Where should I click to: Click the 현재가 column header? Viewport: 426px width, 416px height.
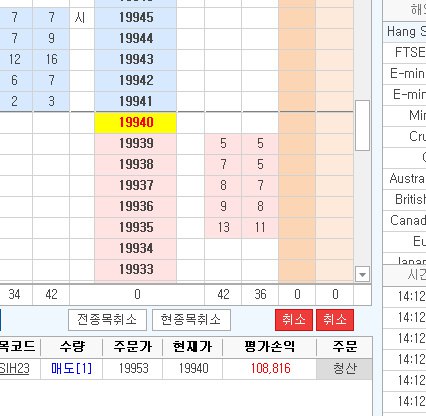point(192,347)
